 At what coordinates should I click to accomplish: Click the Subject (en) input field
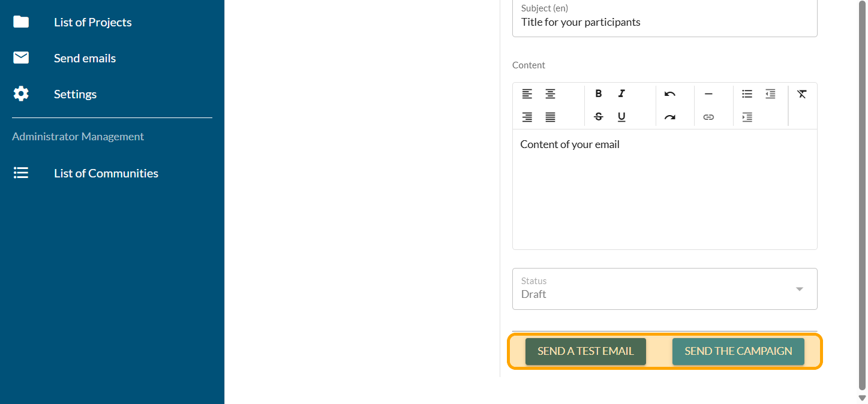[x=665, y=22]
